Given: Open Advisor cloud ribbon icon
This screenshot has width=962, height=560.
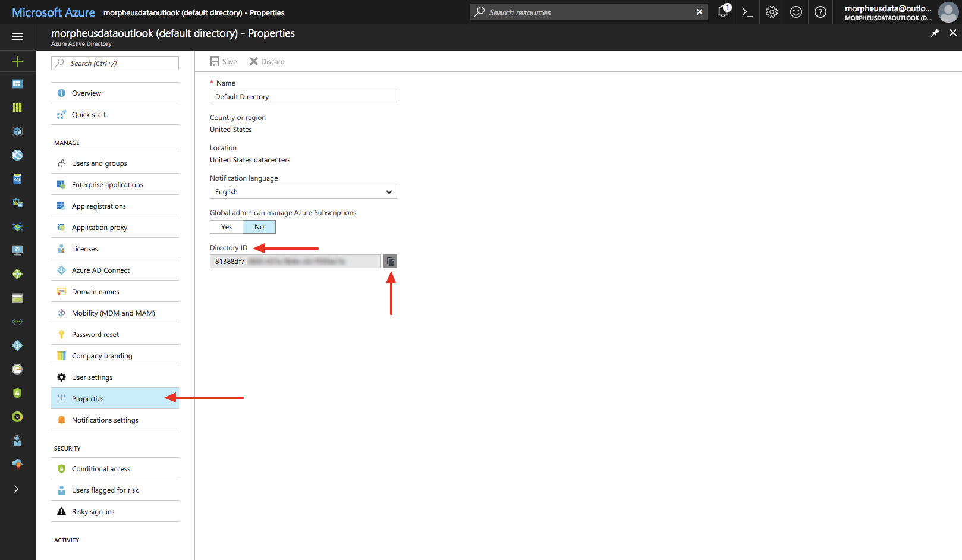Looking at the screenshot, I should (17, 464).
